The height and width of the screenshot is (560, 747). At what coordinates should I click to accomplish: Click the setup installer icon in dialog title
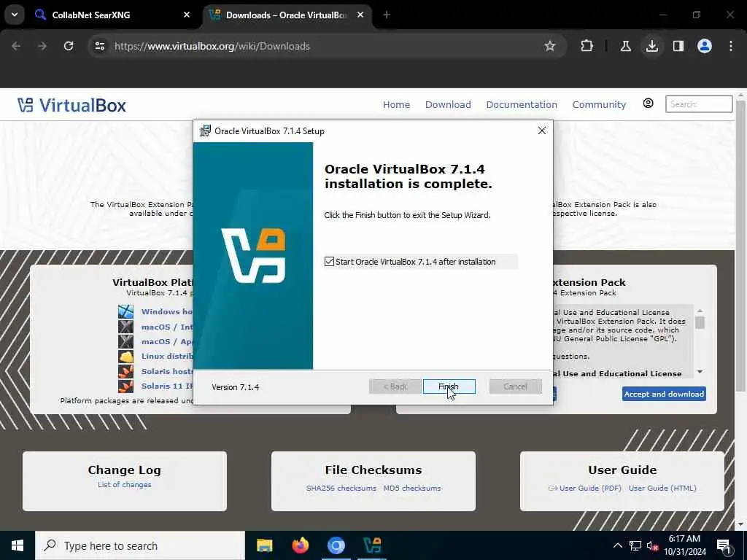point(205,131)
